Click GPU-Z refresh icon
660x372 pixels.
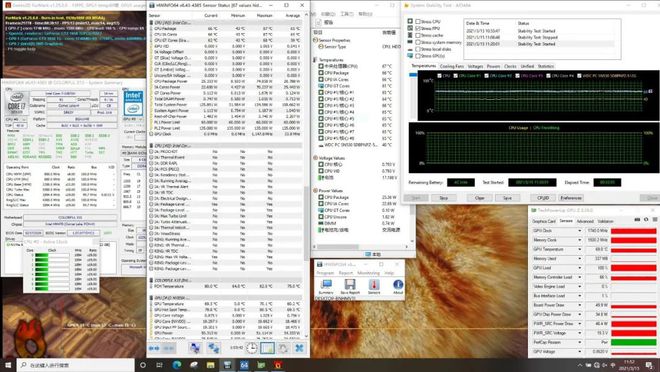coord(646,220)
